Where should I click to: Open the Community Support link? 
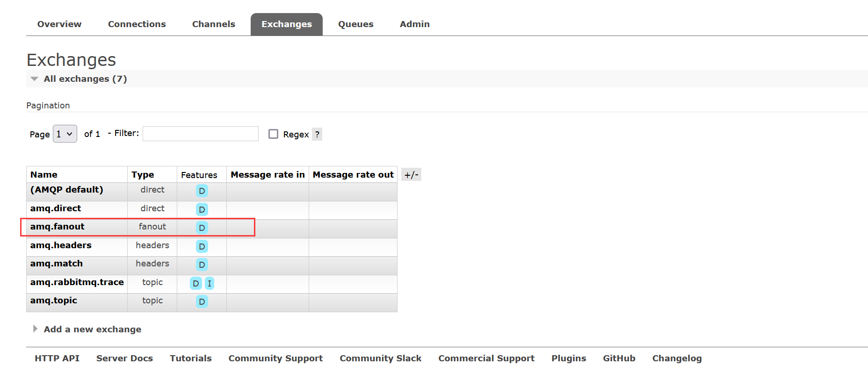[x=275, y=358]
